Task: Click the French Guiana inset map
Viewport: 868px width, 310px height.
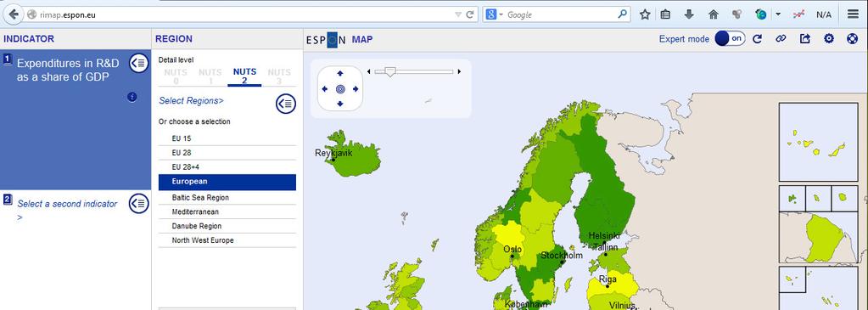Action: point(818,237)
